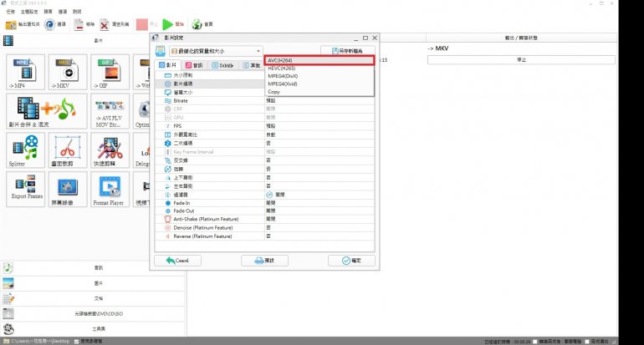Click the filter row's round value icon
The image size is (644, 345).
pyautogui.click(x=269, y=195)
